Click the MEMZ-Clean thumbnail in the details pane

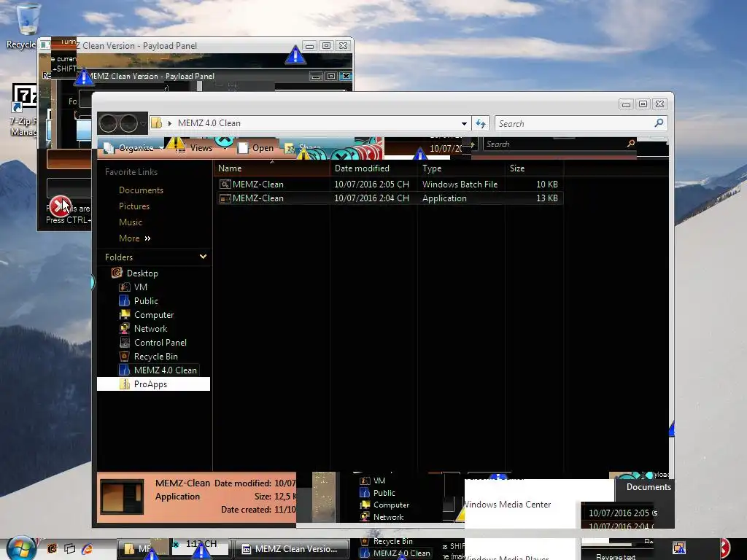(123, 497)
